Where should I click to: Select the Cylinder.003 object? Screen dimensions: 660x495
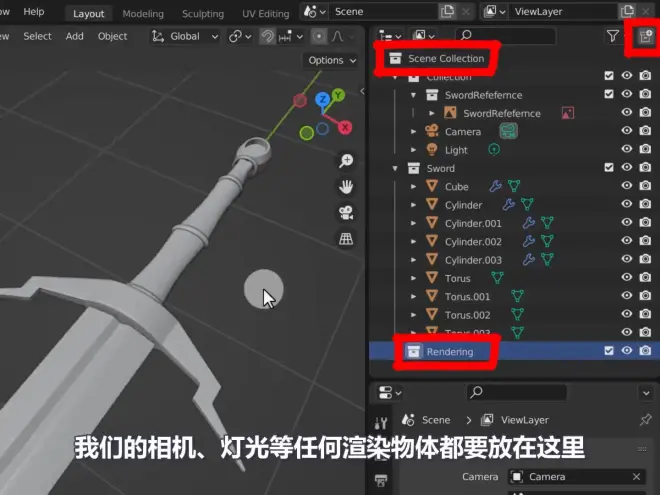(473, 260)
